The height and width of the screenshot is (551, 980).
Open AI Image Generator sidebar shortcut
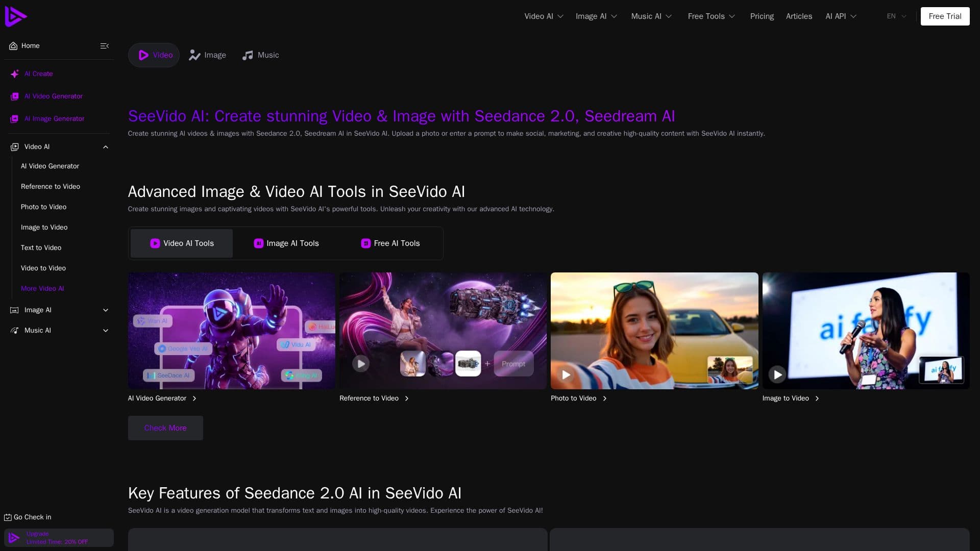pyautogui.click(x=47, y=119)
